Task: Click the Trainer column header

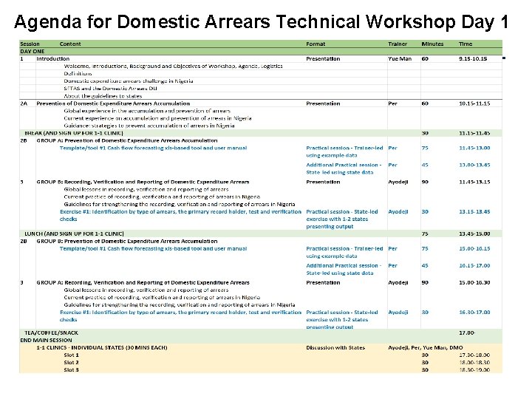Action: point(398,44)
